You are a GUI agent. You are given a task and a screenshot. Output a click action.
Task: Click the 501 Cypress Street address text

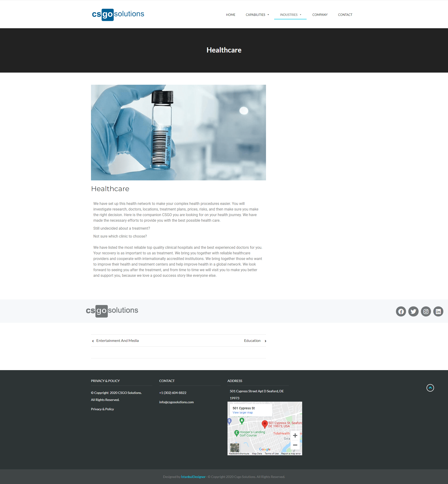257,395
